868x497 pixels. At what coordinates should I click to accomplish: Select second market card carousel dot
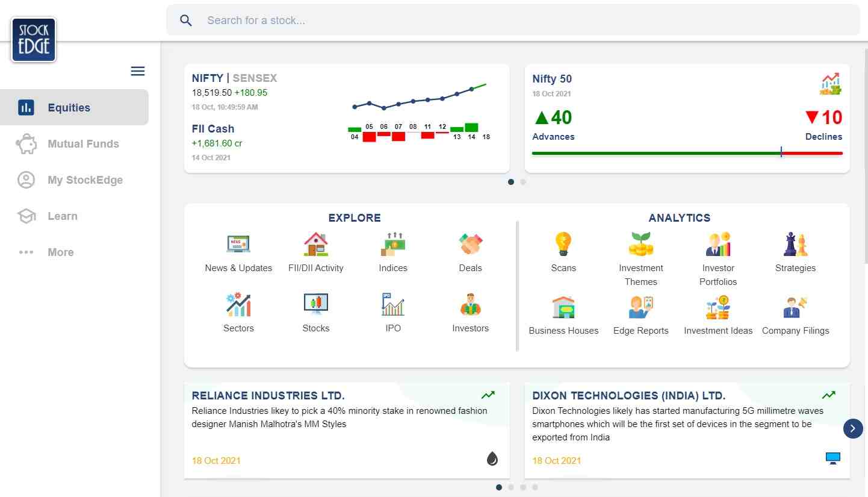coord(523,182)
